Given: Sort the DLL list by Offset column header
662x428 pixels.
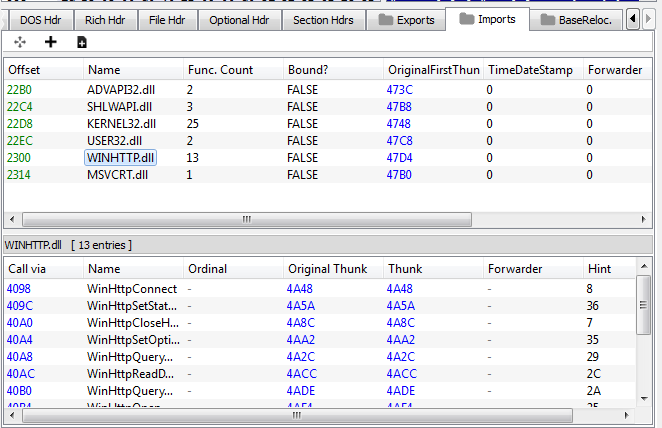Looking at the screenshot, I should pyautogui.click(x=43, y=70).
